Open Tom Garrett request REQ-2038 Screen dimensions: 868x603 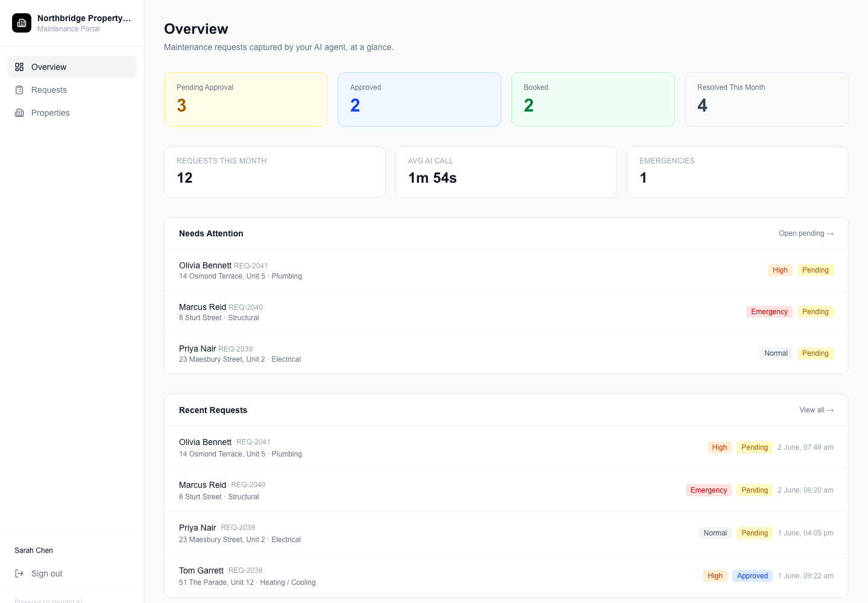506,576
